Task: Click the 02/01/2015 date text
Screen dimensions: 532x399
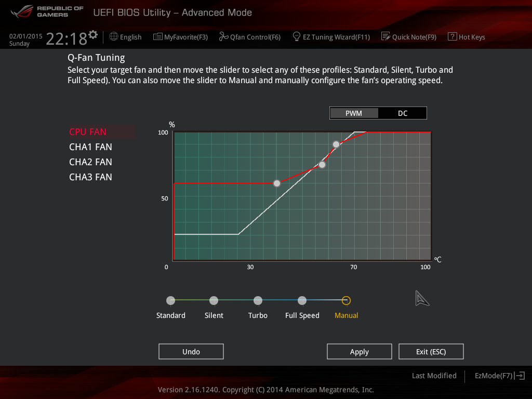Action: point(26,36)
